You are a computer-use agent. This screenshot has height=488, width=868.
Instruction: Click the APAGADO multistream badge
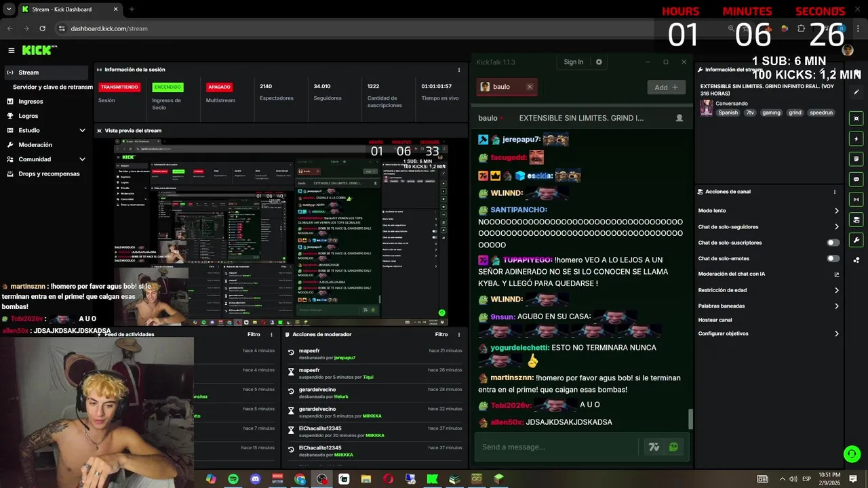point(220,87)
